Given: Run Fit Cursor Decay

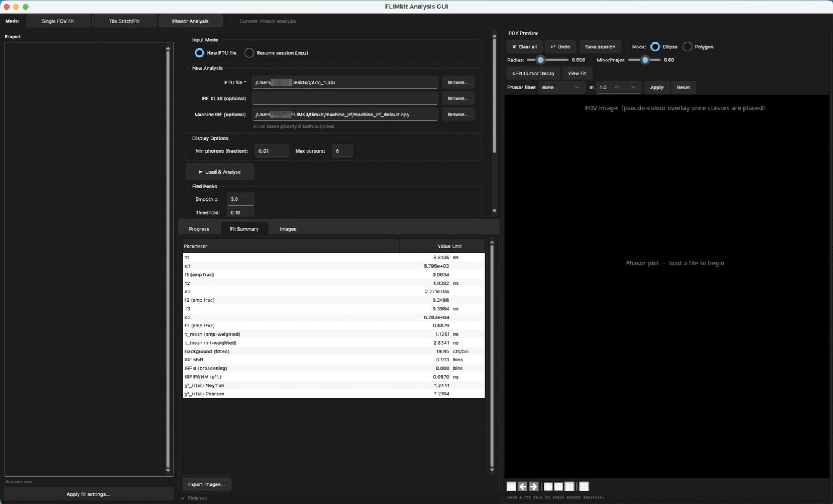Looking at the screenshot, I should (x=533, y=73).
